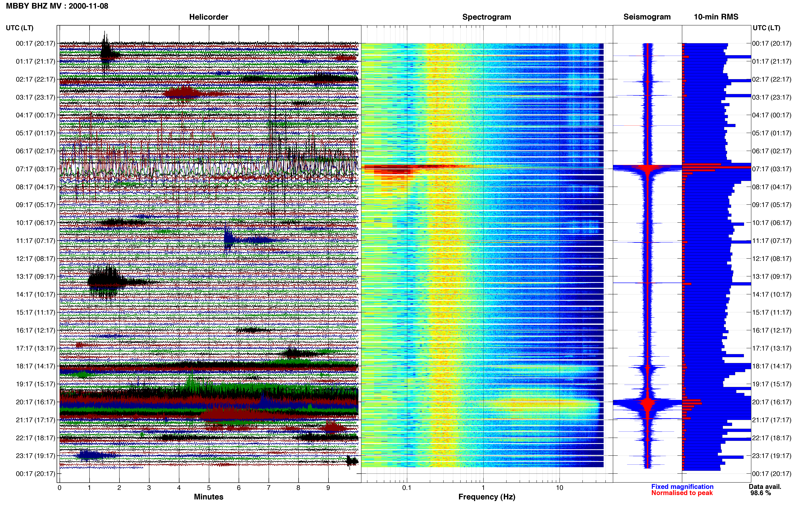The image size is (812, 508).
Task: Click the '10' tick on Frequency axis
Action: point(559,488)
